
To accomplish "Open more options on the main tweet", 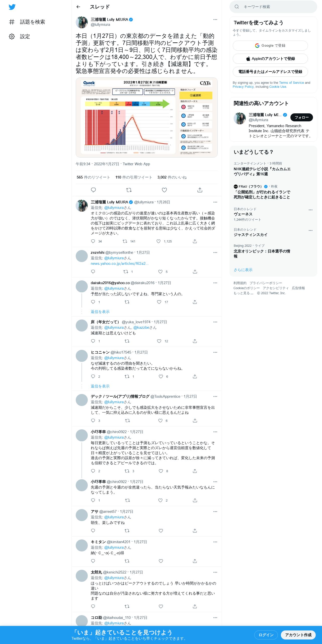I will point(215,20).
